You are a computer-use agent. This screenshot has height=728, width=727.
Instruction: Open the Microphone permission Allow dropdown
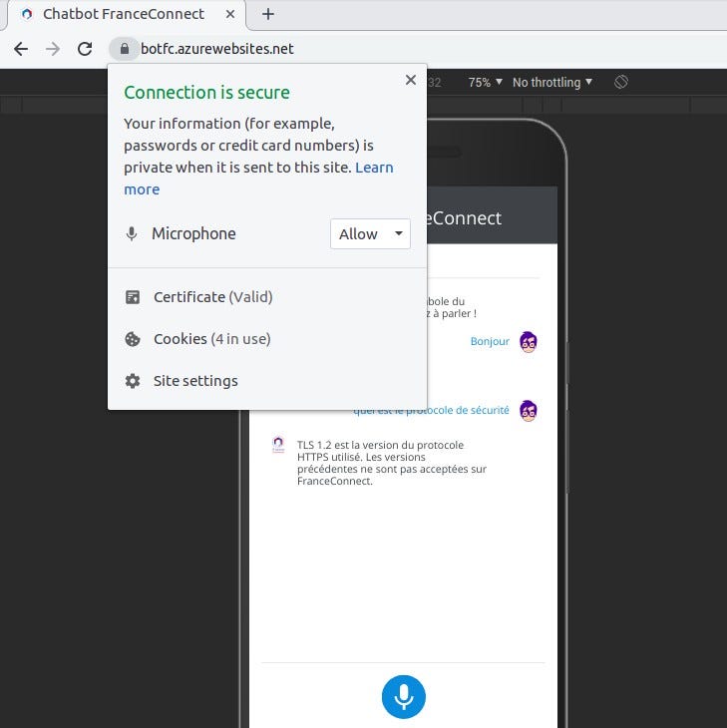370,234
